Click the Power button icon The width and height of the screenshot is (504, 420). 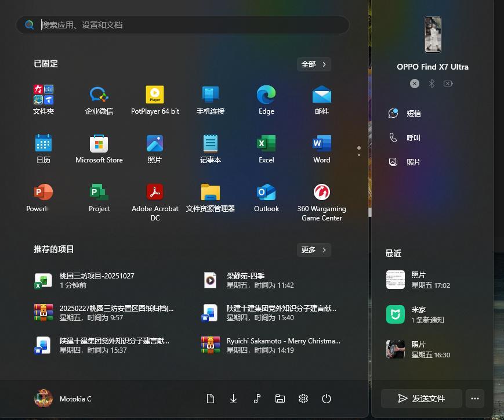pyautogui.click(x=327, y=399)
